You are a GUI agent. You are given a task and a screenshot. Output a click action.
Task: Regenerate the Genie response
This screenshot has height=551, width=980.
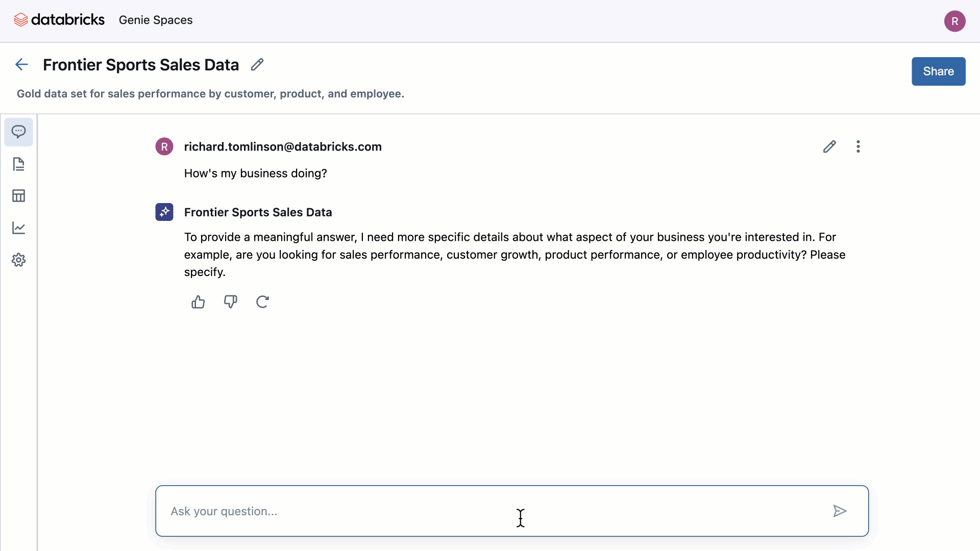(x=262, y=302)
